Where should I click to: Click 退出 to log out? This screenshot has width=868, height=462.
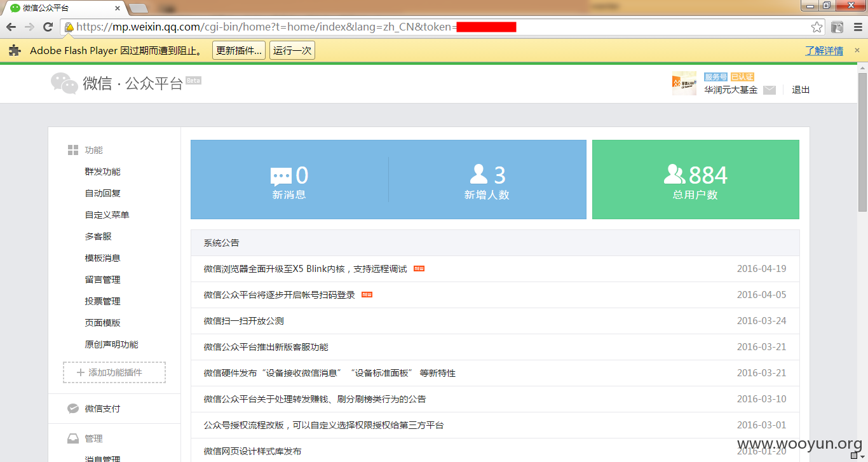(801, 90)
